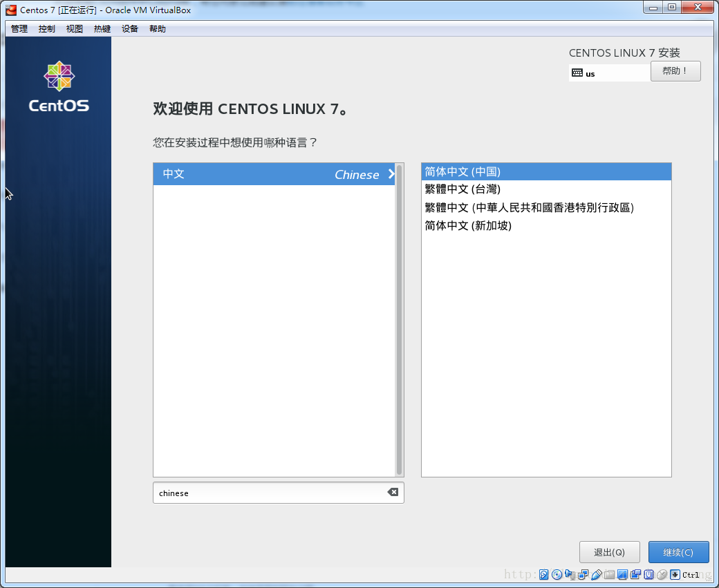Click the Ctrl host key label
The width and height of the screenshot is (719, 588).
[691, 575]
